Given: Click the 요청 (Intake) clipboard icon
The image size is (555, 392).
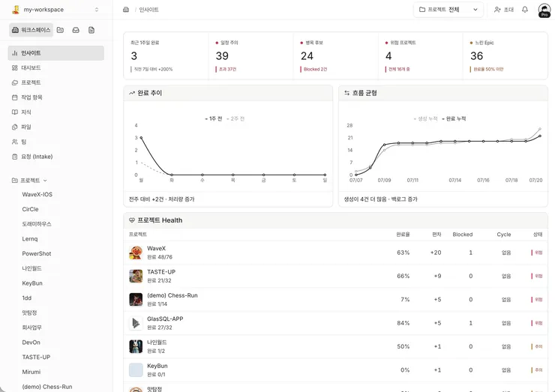Looking at the screenshot, I should pyautogui.click(x=14, y=157).
